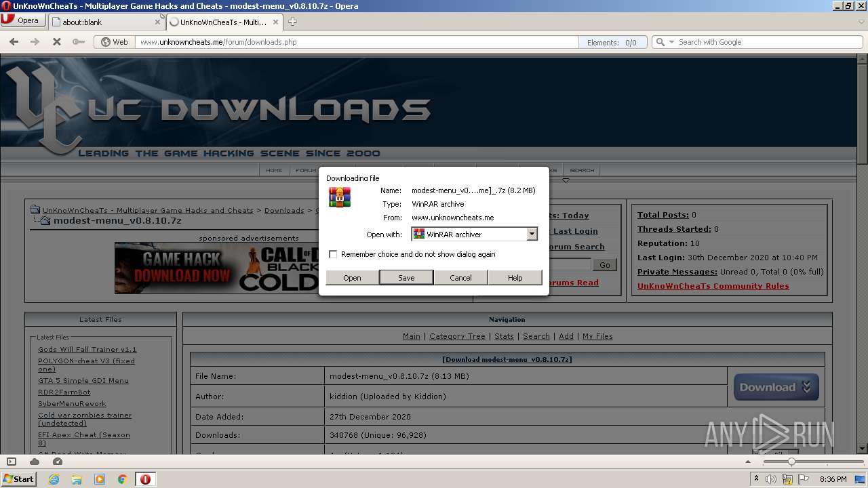Show hidden tray icons arrow
The height and width of the screenshot is (488, 868).
pyautogui.click(x=756, y=479)
